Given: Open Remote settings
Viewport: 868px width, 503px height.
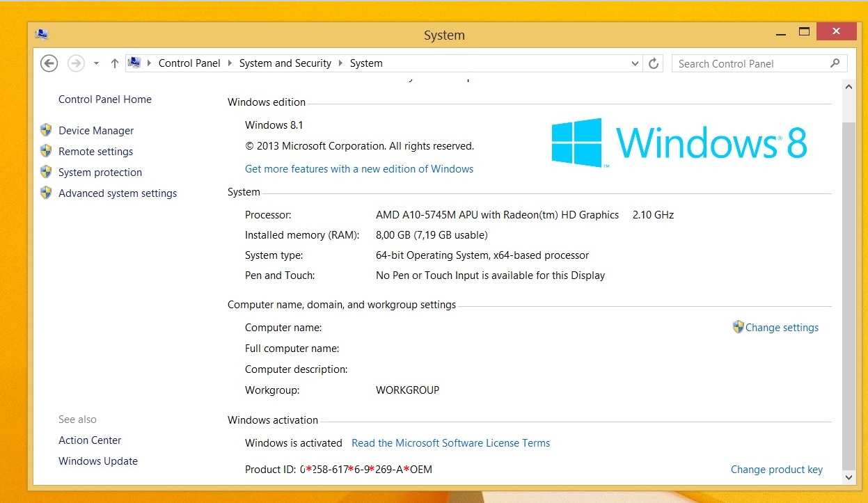Looking at the screenshot, I should tap(95, 152).
